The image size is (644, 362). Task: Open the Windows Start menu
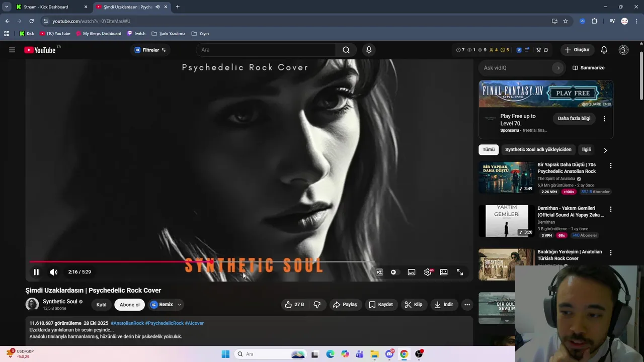(x=225, y=354)
